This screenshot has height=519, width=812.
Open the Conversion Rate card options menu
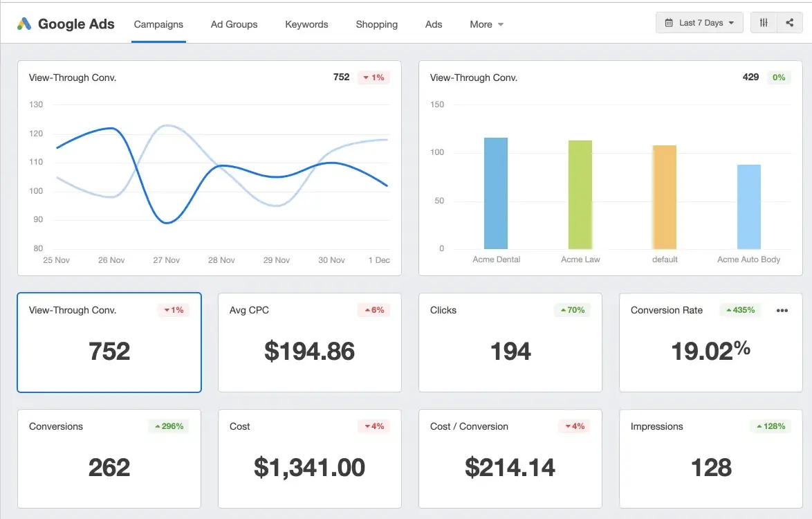coord(782,310)
